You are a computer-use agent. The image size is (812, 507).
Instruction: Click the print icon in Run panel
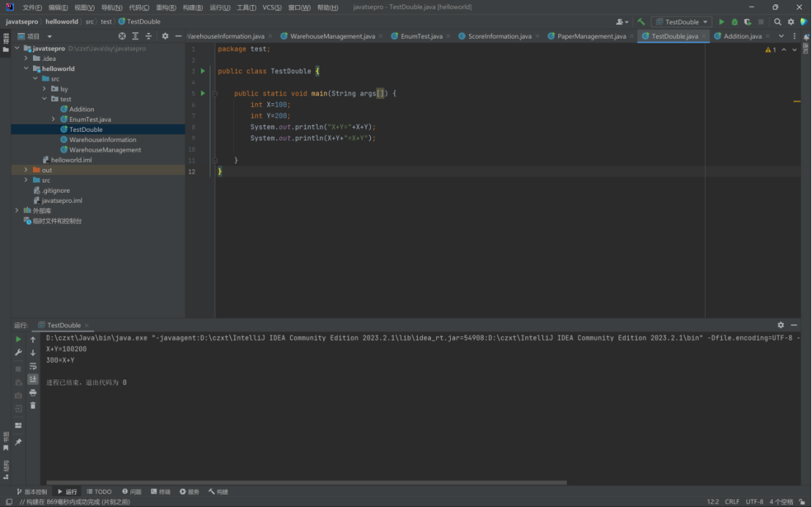(x=33, y=393)
